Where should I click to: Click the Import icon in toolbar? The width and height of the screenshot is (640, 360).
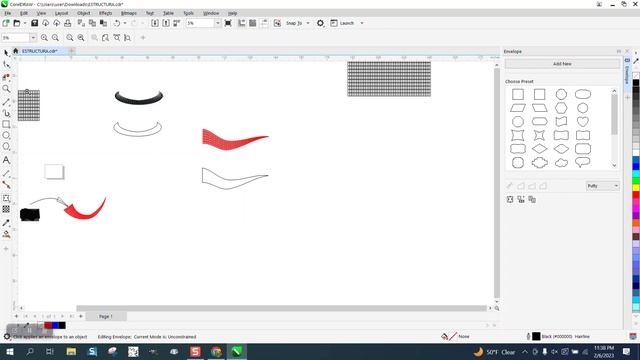pyautogui.click(x=155, y=23)
